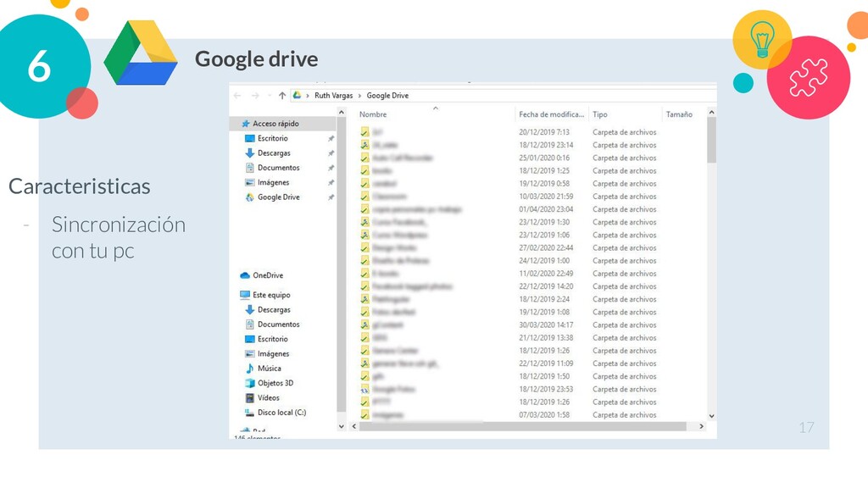Click folder icon dated 18/12/2019 23:53
Screen dimensions: 868x488
coord(364,390)
